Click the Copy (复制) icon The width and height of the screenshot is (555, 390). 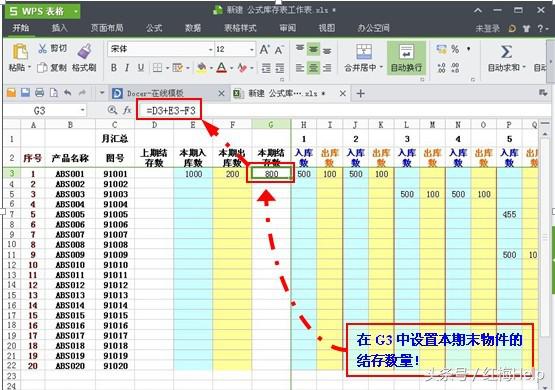point(42,67)
